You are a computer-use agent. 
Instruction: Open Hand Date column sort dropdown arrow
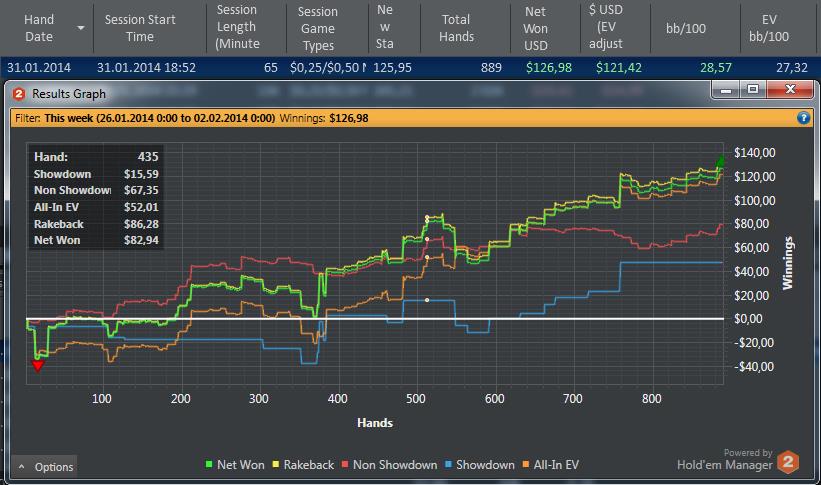[81, 28]
